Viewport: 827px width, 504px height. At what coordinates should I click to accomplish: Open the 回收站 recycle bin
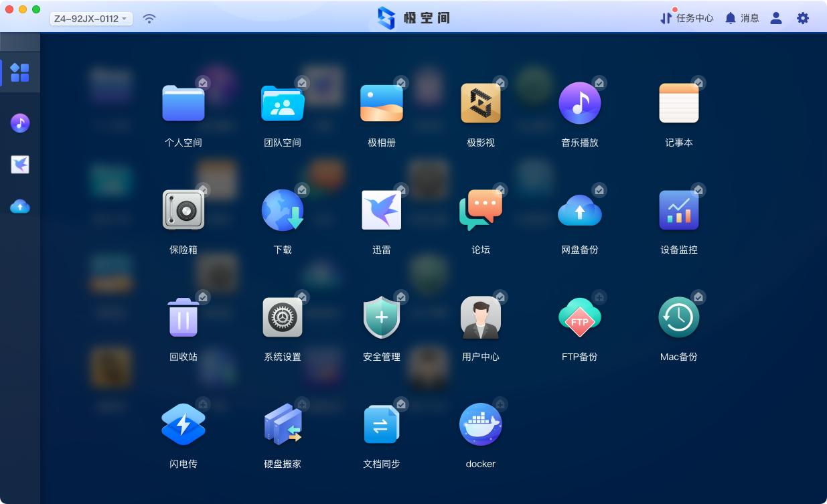183,317
